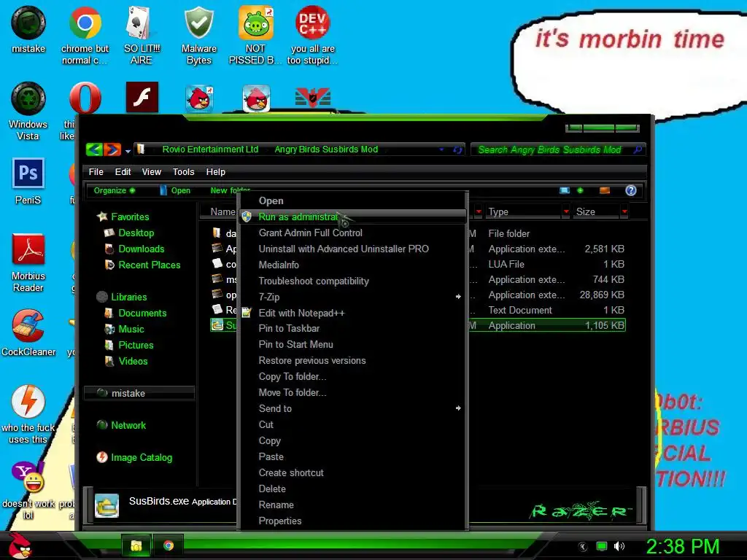
Task: Click the search magnifier icon
Action: pos(638,149)
